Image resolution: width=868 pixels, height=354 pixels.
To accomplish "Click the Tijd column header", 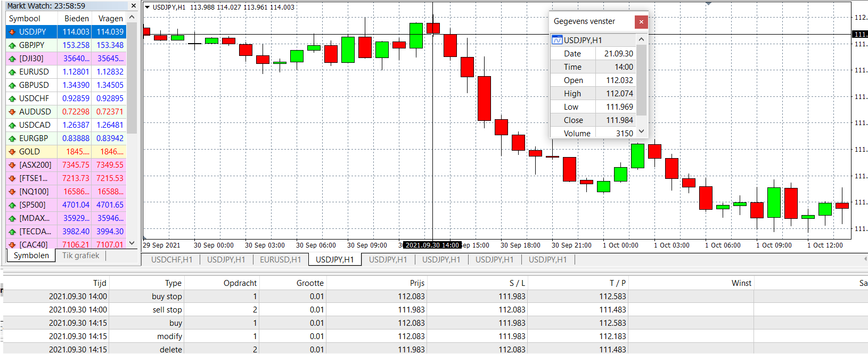I will coord(56,283).
